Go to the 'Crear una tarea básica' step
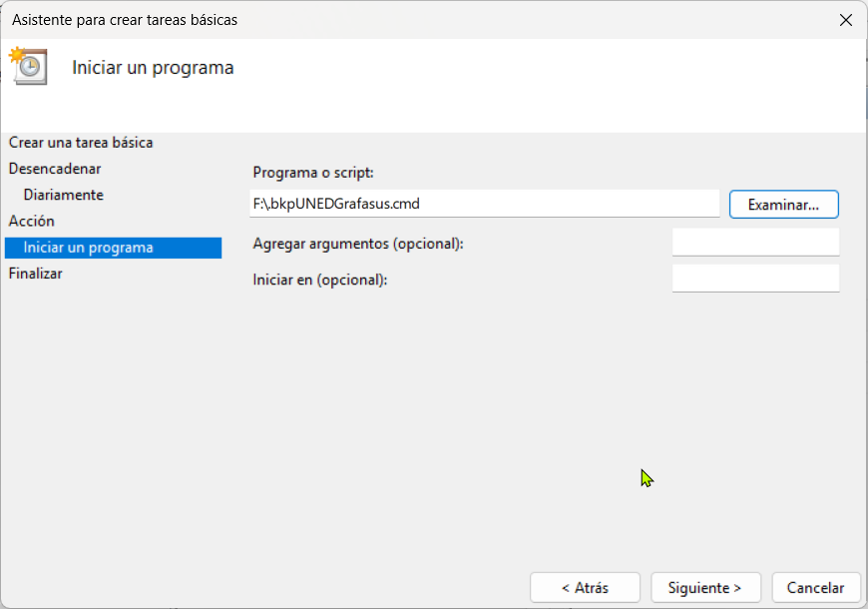 pyautogui.click(x=81, y=143)
